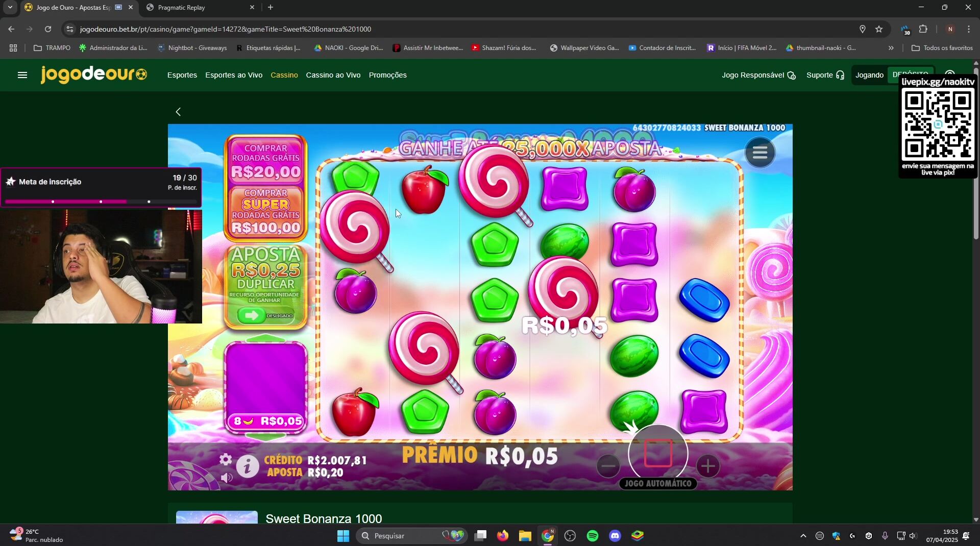980x546 pixels.
Task: Open the TRAMPO bookmarks folder
Action: tap(52, 48)
